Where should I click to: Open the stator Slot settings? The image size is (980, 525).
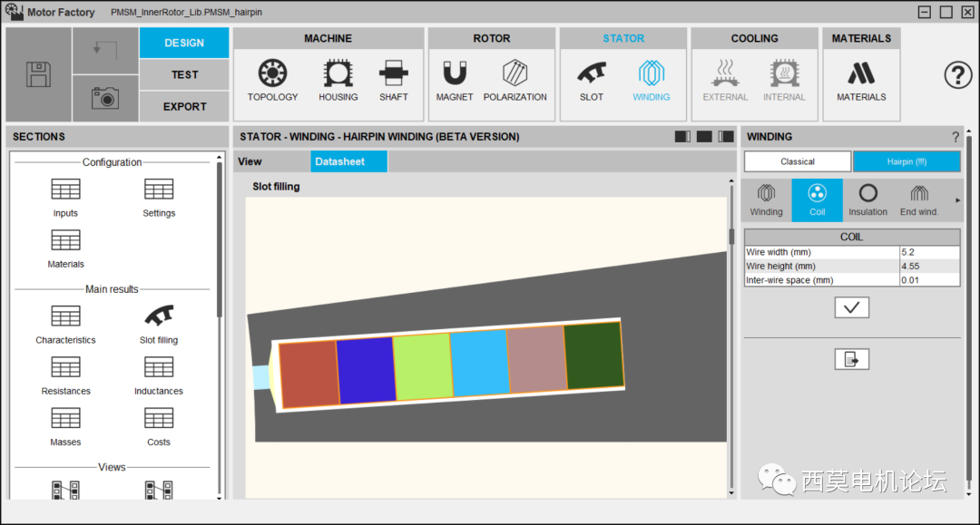click(x=592, y=81)
